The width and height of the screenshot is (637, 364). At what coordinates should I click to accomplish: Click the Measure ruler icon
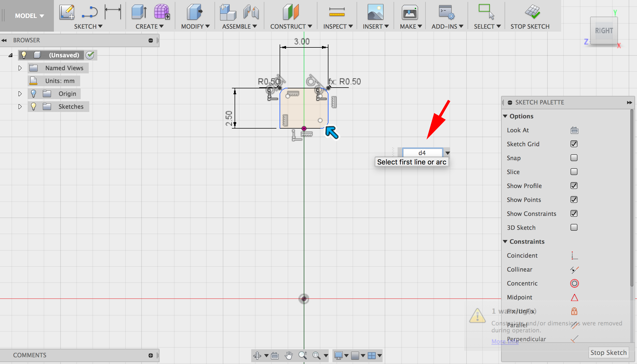coord(337,12)
